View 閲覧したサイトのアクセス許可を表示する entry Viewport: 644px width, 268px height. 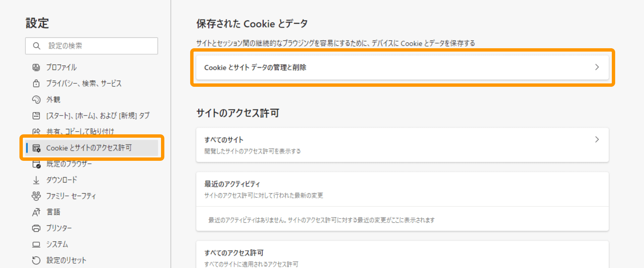point(253,151)
